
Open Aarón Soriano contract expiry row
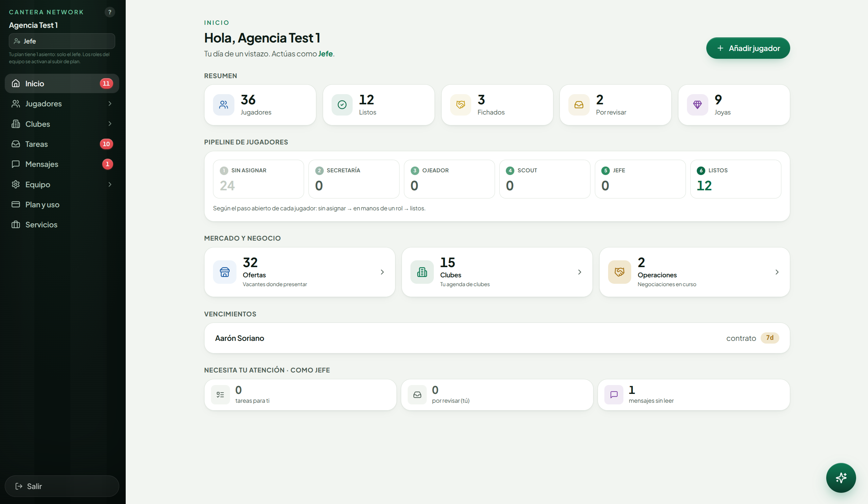pyautogui.click(x=497, y=338)
